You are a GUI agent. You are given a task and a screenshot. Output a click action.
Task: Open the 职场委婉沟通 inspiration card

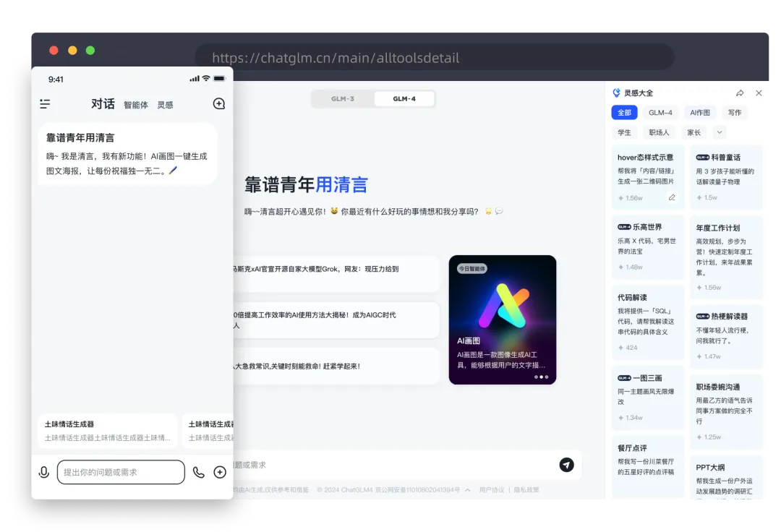point(726,411)
